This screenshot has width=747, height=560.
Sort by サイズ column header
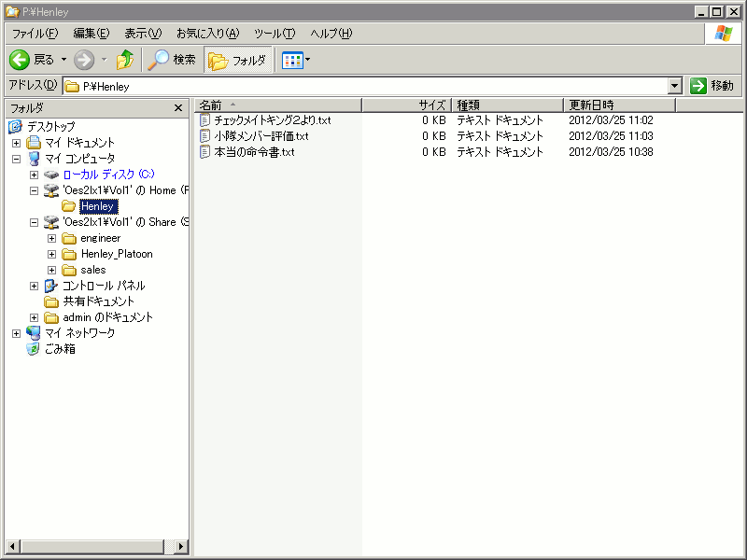point(406,105)
